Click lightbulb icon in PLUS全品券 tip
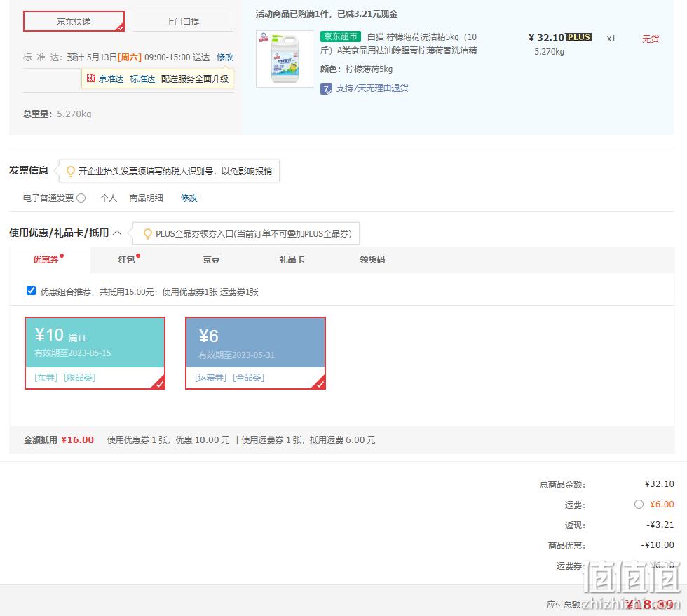This screenshot has width=687, height=616. point(148,234)
